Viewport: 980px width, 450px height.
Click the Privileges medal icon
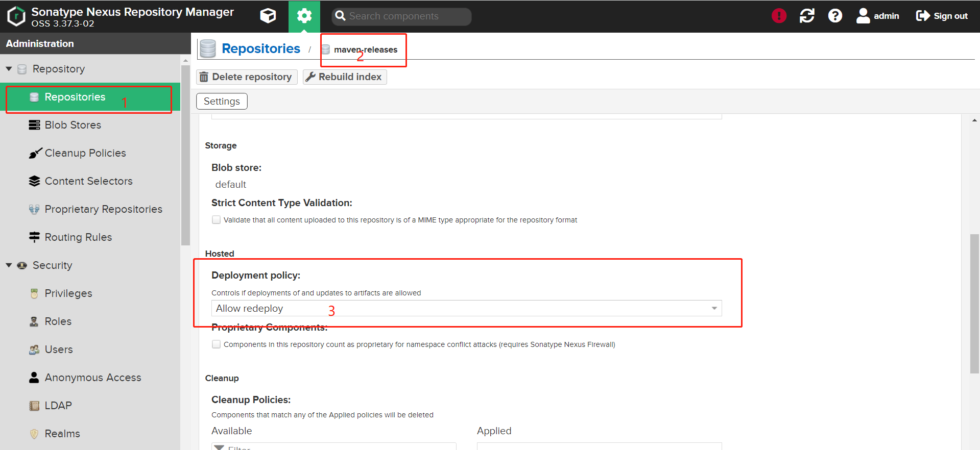pyautogui.click(x=34, y=293)
